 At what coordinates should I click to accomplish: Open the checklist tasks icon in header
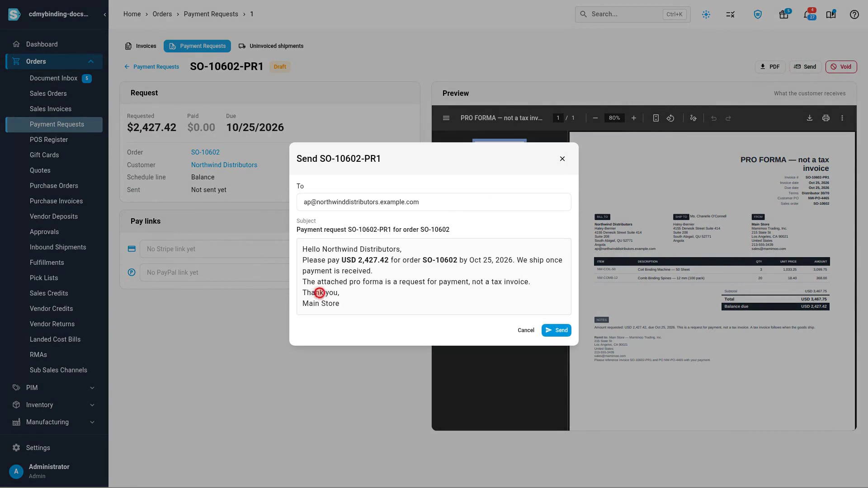click(730, 14)
